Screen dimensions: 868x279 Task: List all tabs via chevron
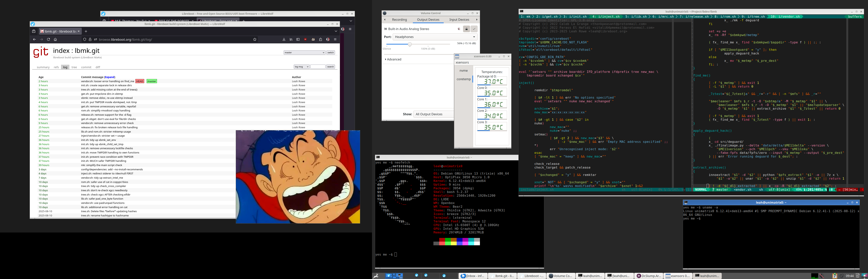click(336, 31)
